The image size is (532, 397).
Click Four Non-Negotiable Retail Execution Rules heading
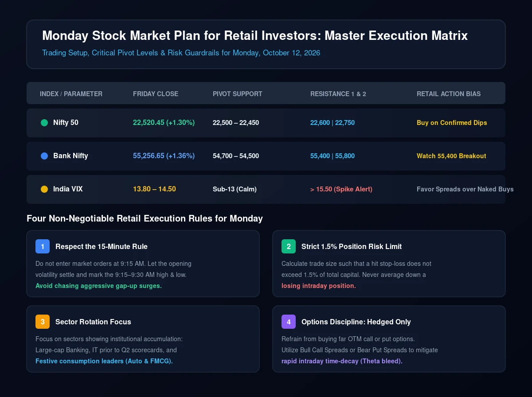point(145,218)
